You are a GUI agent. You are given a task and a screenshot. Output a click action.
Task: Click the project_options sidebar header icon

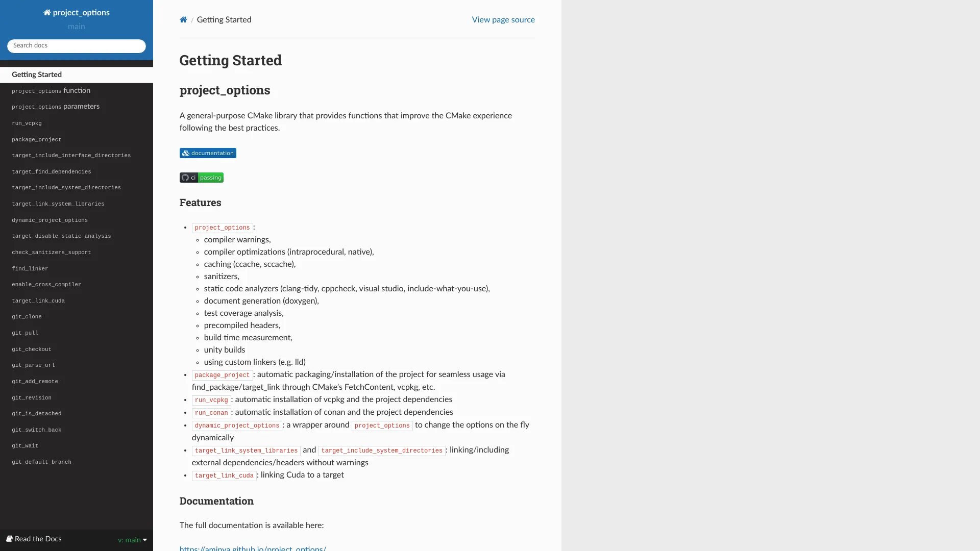point(46,12)
